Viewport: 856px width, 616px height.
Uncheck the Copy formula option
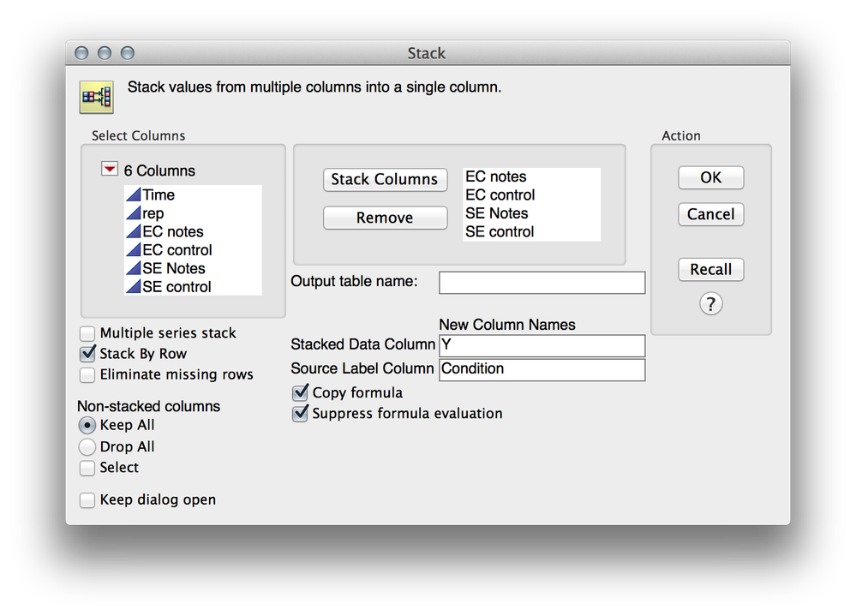(300, 393)
